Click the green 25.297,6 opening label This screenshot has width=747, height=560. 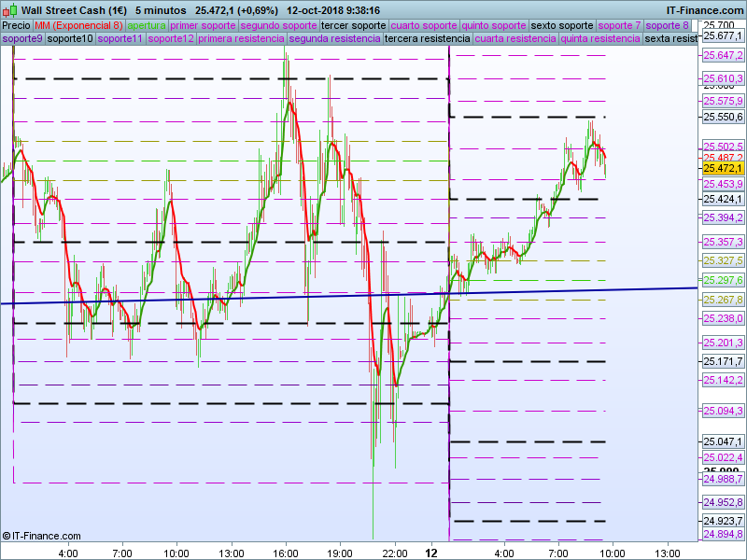click(723, 280)
